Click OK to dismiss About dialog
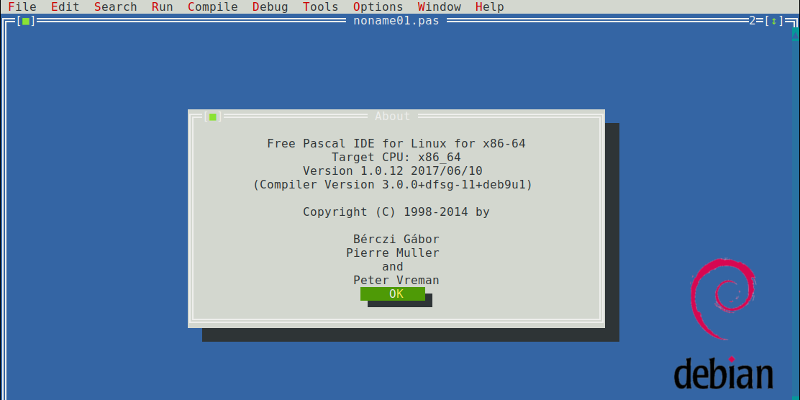Viewport: 800px width, 400px height. [x=392, y=294]
